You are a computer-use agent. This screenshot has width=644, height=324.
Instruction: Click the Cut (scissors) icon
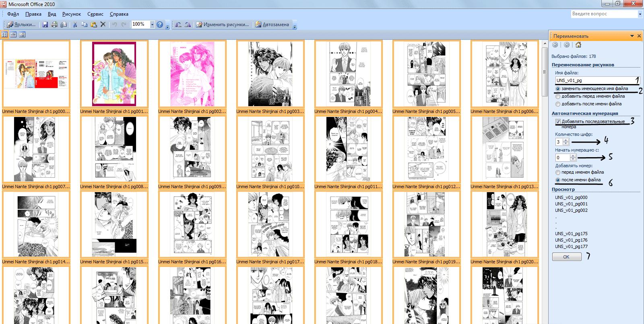pyautogui.click(x=75, y=25)
